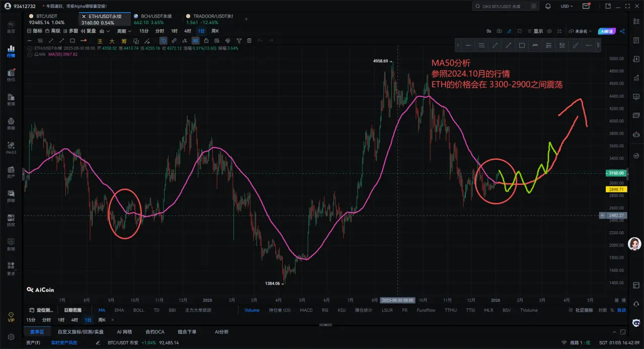Open the 资产 assets sidebar item
Image resolution: width=644 pixels, height=349 pixels.
point(11,172)
